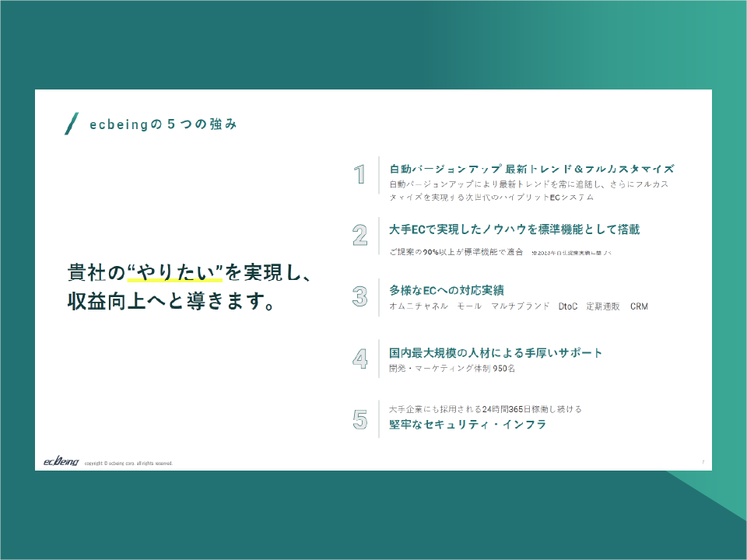Click the large outlined number 5

(x=360, y=419)
